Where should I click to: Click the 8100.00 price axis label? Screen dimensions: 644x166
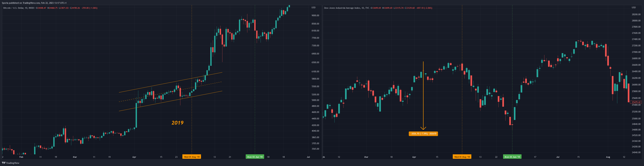click(315, 31)
